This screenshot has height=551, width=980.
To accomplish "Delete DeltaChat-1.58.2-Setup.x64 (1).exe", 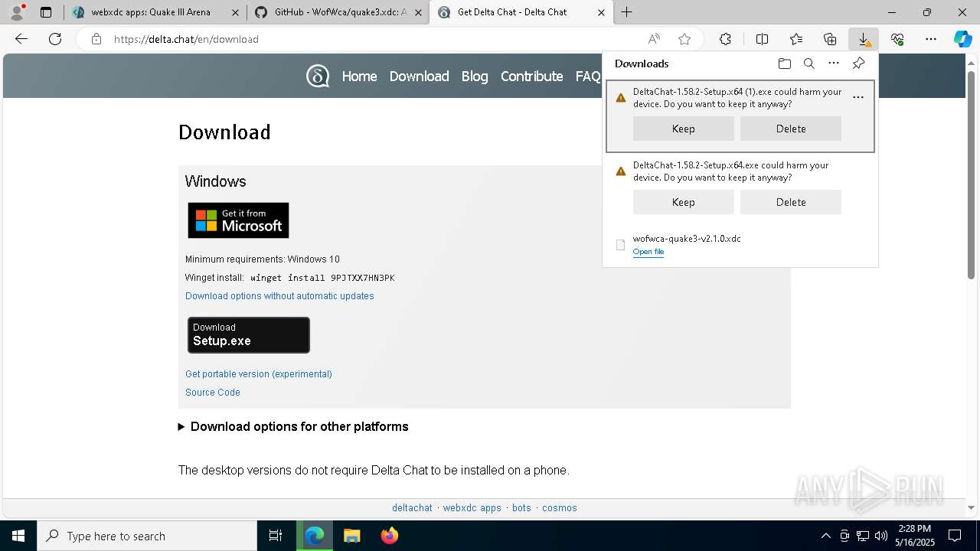I will pyautogui.click(x=790, y=129).
